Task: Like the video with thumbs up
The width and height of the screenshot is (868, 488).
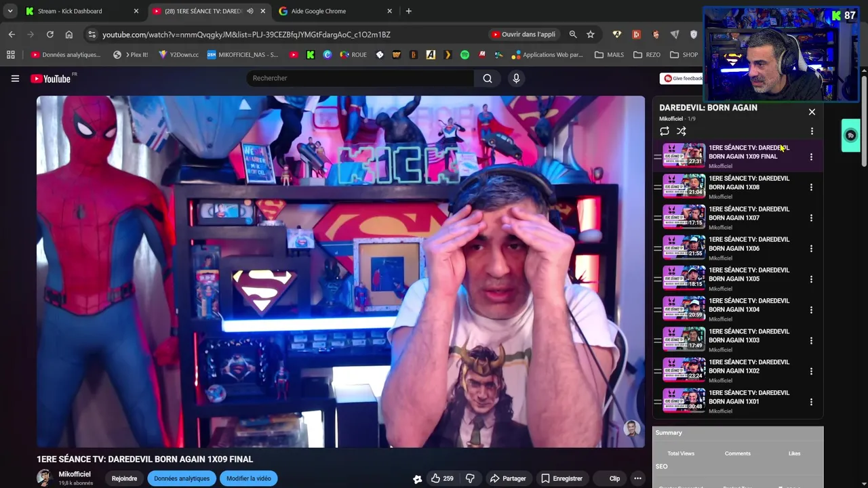Action: click(x=442, y=479)
